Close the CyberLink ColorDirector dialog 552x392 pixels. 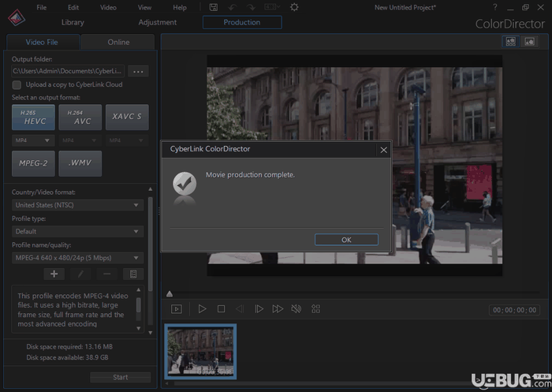[384, 150]
